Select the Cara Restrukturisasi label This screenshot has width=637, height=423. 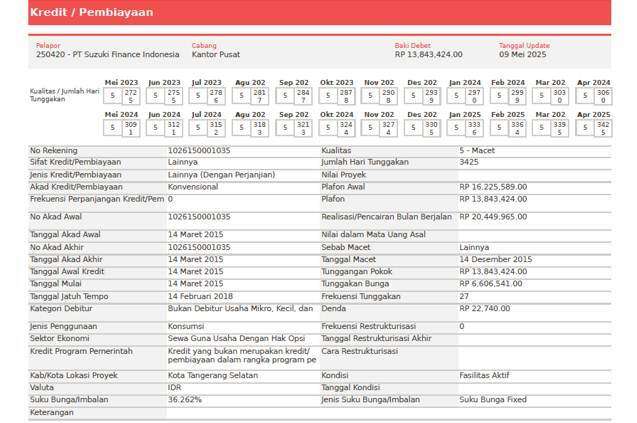pyautogui.click(x=360, y=351)
